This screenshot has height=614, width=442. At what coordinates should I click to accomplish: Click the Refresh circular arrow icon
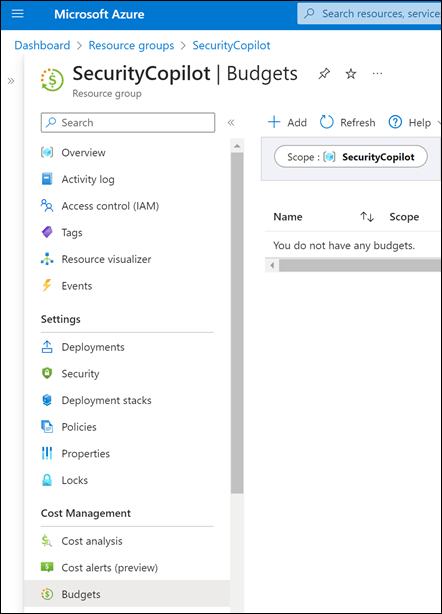(327, 122)
